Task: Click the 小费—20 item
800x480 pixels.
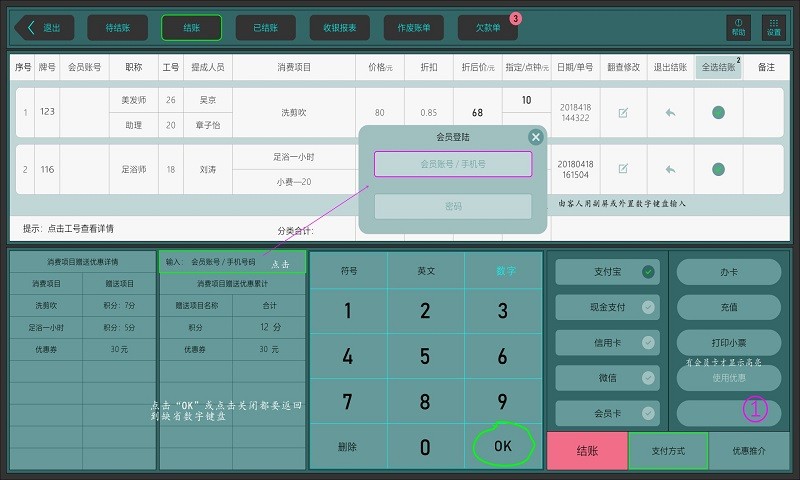Action: click(x=293, y=182)
